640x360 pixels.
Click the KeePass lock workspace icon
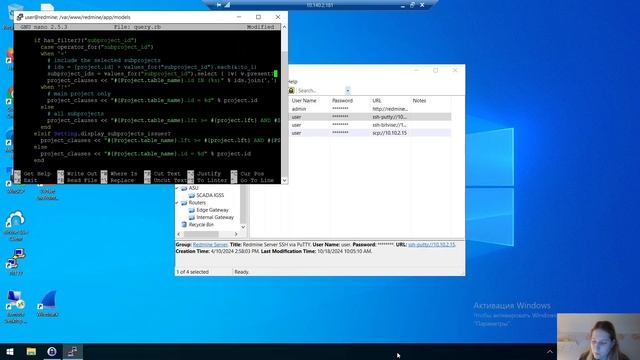coord(291,91)
